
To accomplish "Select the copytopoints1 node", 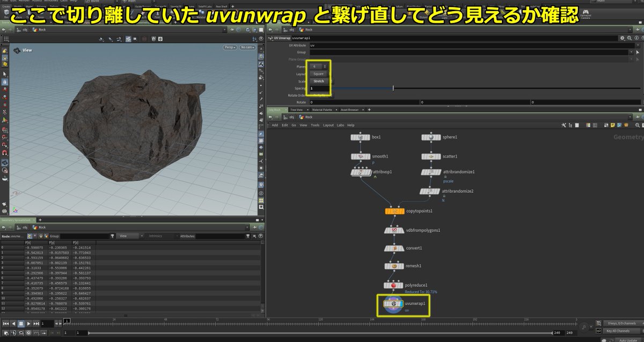I will [x=394, y=212].
